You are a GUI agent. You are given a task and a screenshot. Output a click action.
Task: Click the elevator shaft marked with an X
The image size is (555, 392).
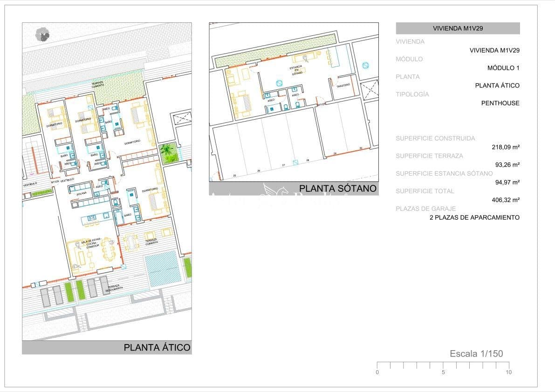370,89
